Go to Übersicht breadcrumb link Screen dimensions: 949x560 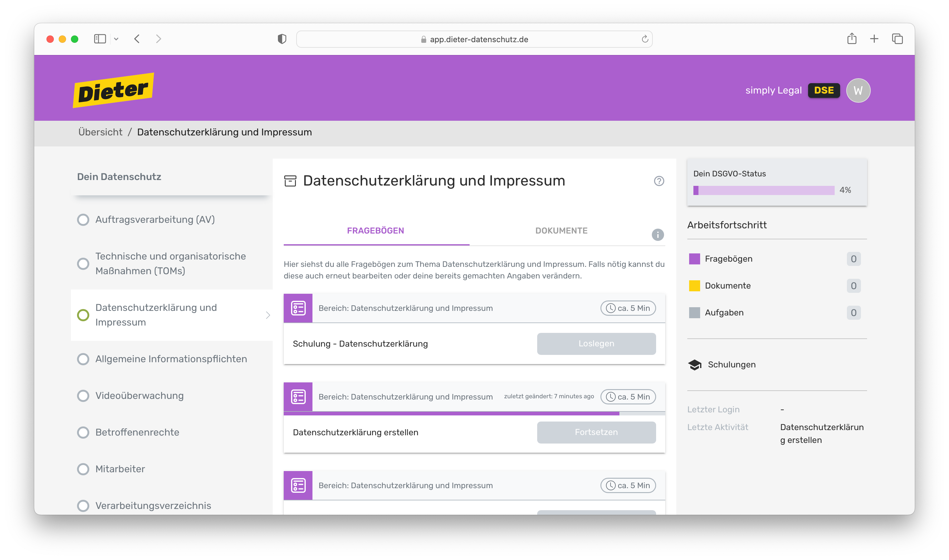(x=100, y=132)
